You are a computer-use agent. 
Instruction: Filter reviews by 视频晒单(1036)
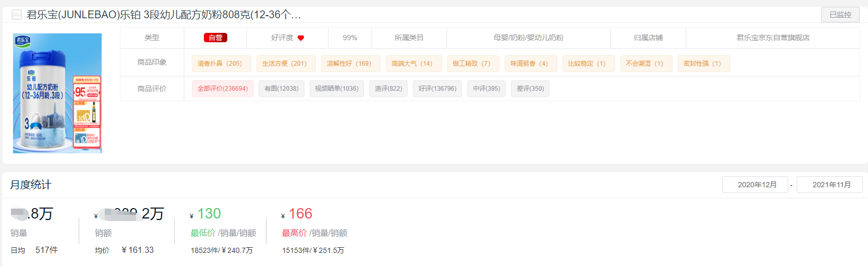click(x=337, y=89)
